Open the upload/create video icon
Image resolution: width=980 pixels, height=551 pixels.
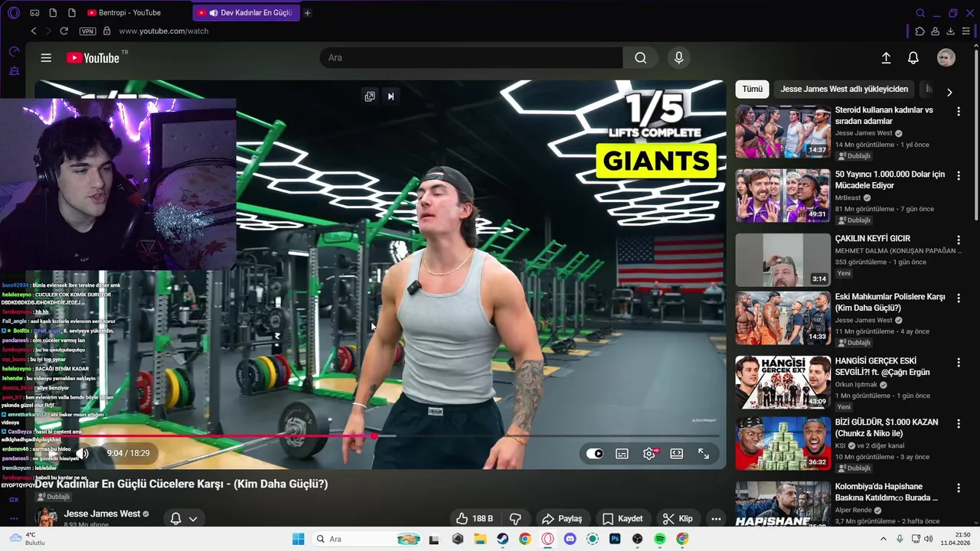pyautogui.click(x=886, y=58)
